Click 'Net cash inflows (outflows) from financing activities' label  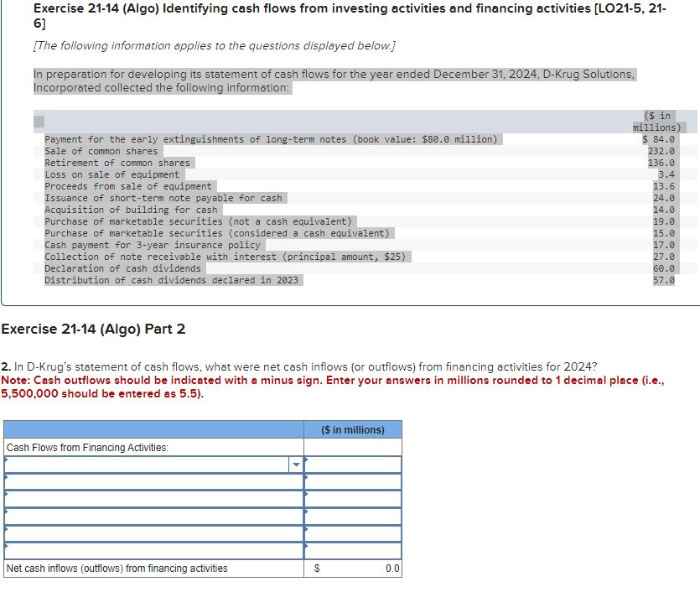click(117, 569)
